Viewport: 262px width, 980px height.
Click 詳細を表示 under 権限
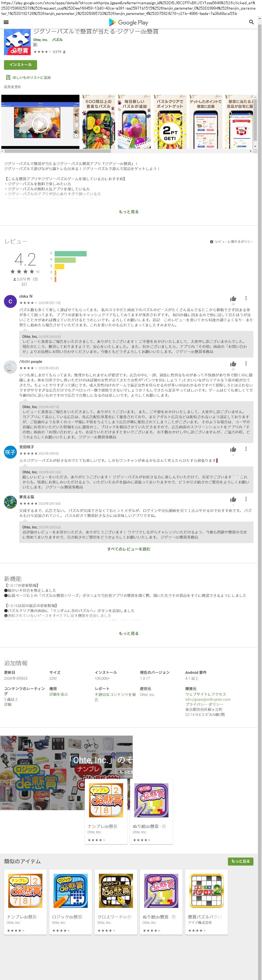tap(59, 694)
